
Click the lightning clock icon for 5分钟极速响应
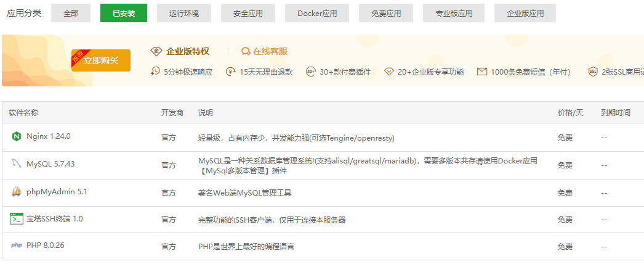click(155, 72)
